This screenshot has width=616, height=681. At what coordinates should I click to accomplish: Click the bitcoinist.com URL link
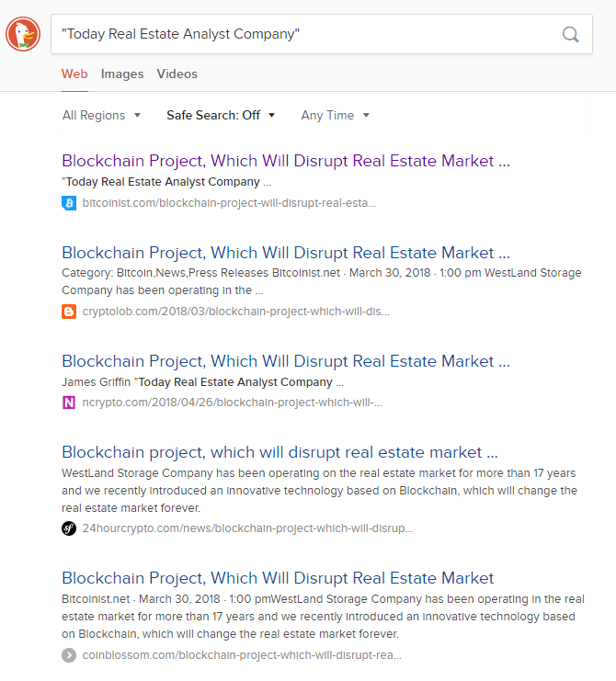point(229,203)
